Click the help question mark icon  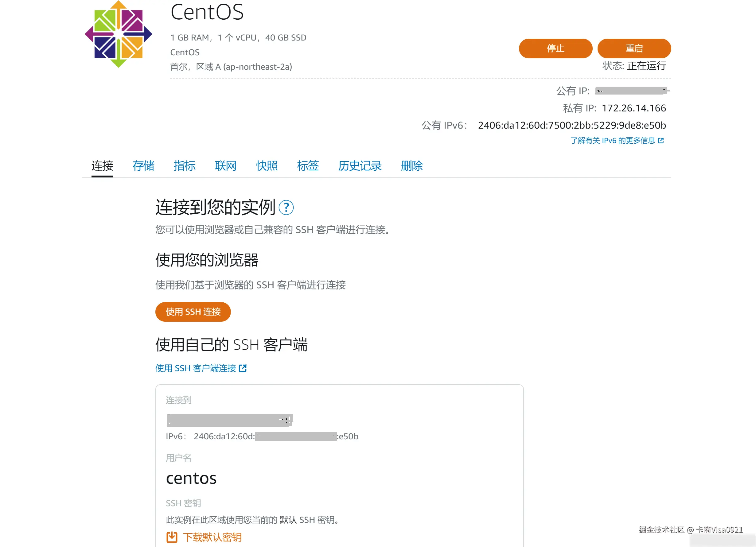point(286,208)
